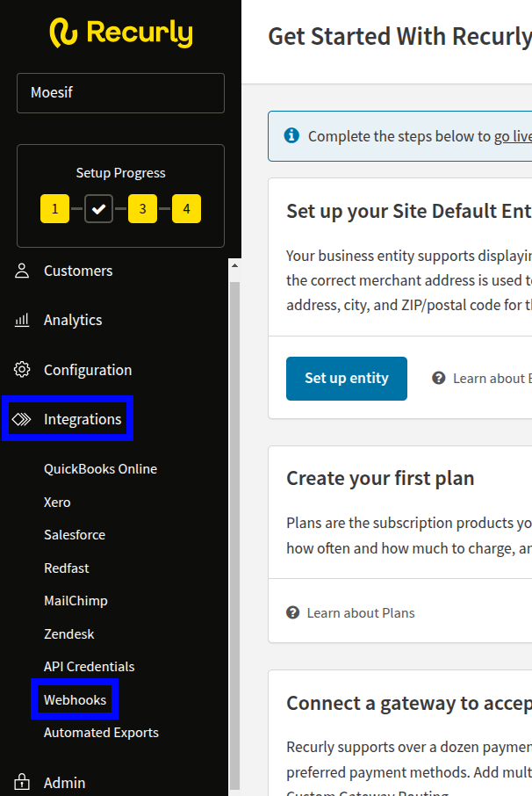Click the info icon in banner

click(291, 136)
